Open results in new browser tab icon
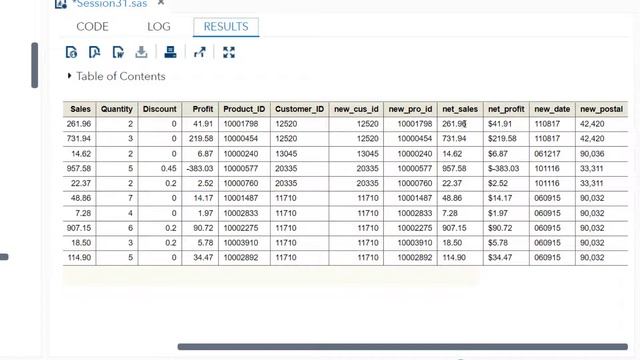Screen dimensions: 640x360 pyautogui.click(x=200, y=52)
